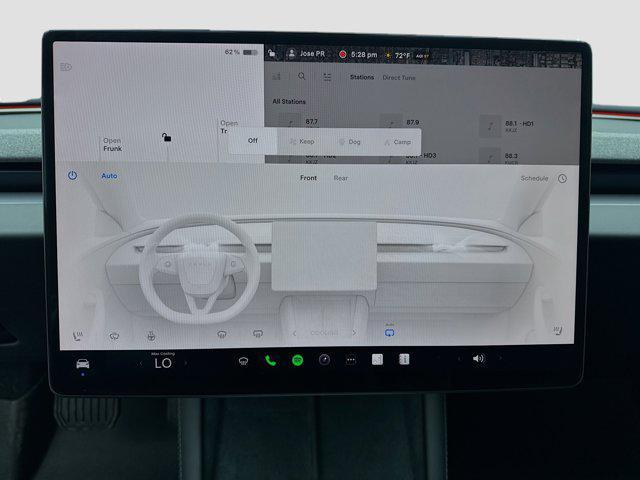Switch to the Front climate tab
640x480 pixels.
[308, 178]
